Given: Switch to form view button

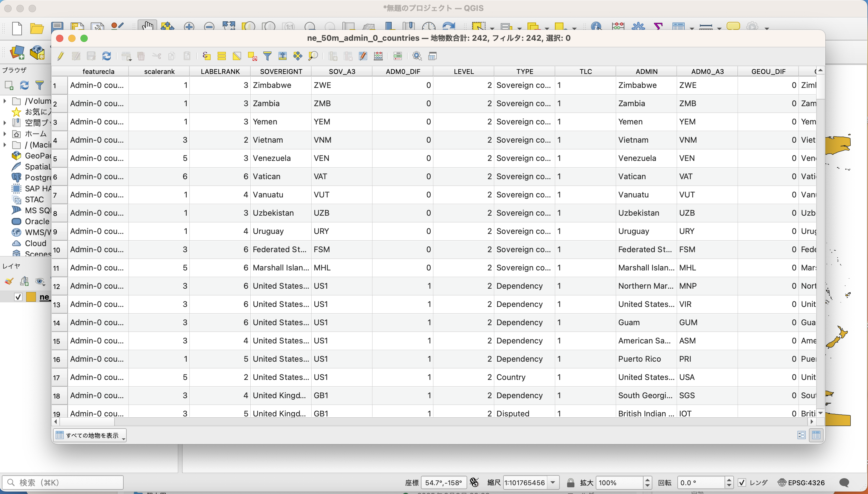Looking at the screenshot, I should click(801, 435).
